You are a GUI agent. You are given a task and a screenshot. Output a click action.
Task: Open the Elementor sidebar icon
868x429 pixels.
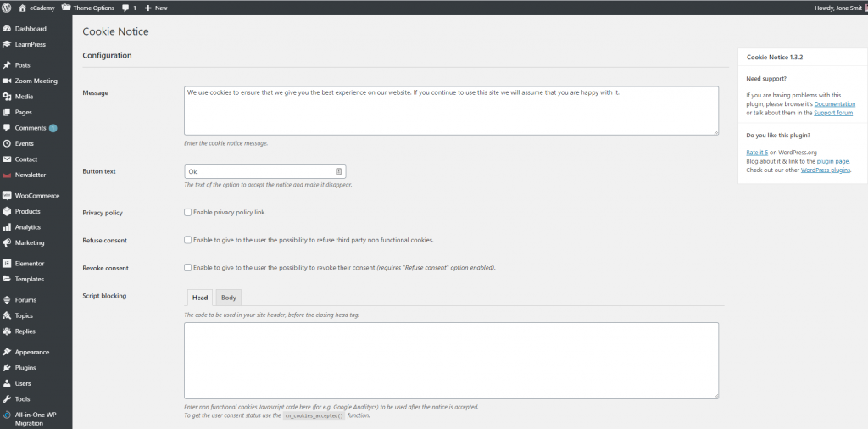[x=7, y=264]
